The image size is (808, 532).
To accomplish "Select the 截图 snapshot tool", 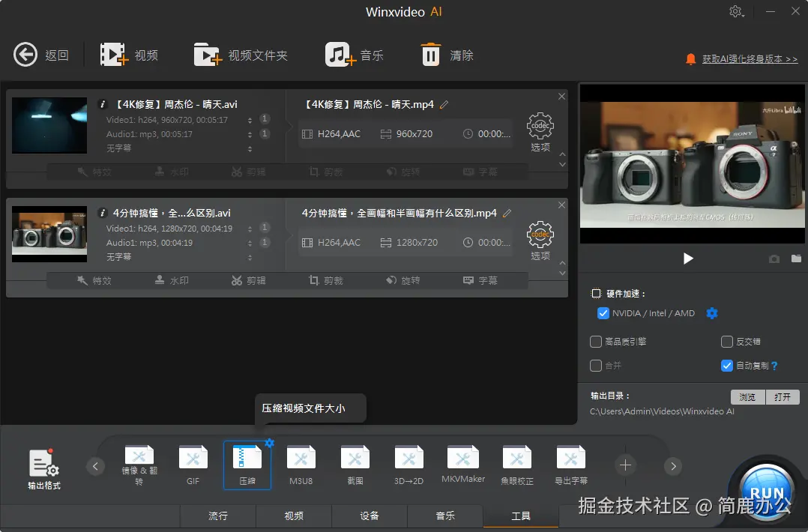I will (x=355, y=465).
